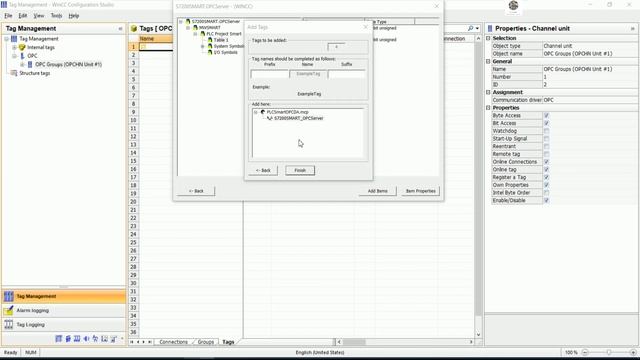Click the Alarm logging editor icon
Image resolution: width=640 pixels, height=360 pixels.
pos(9,311)
